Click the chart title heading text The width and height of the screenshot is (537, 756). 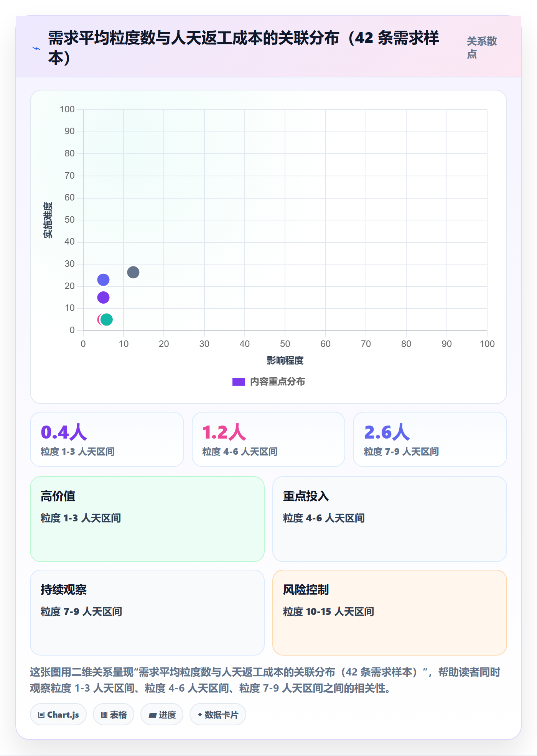244,48
